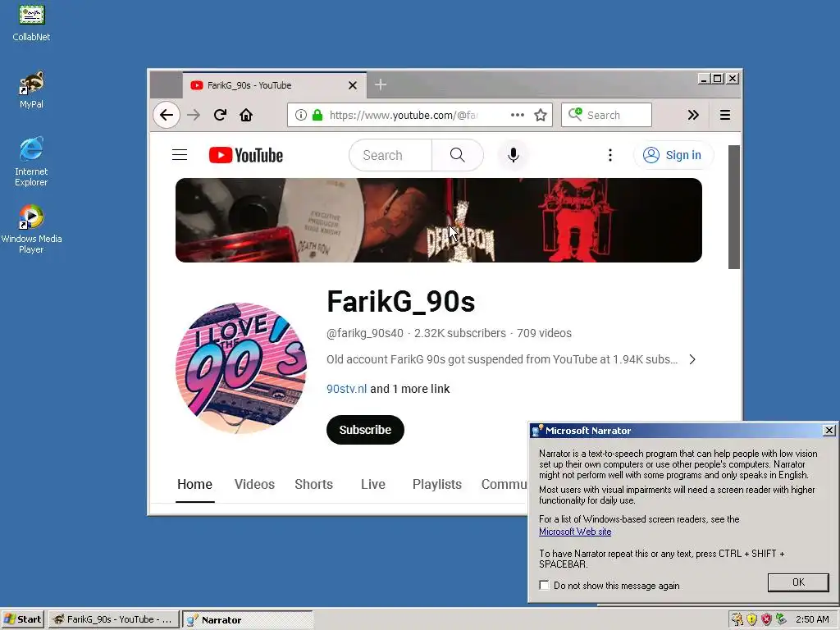The image size is (840, 630).
Task: Subscribe to the FarikG_90s channel
Action: pyautogui.click(x=365, y=430)
